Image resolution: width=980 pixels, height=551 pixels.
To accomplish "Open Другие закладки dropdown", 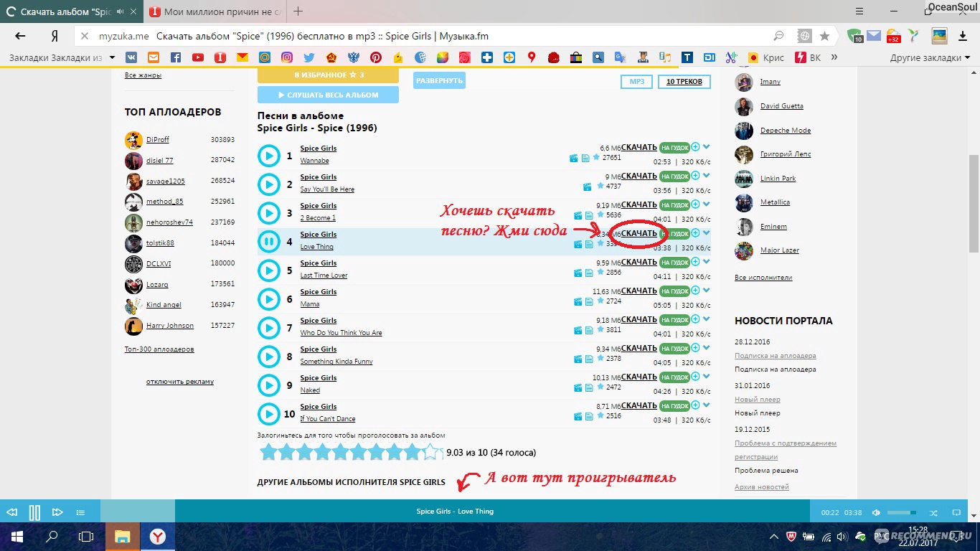I will click(930, 57).
